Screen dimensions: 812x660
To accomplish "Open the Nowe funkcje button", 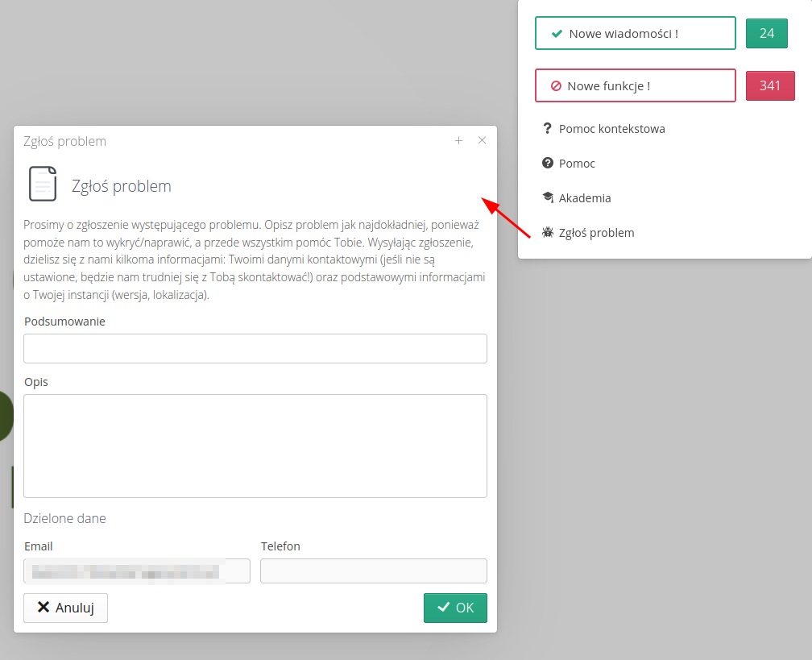I will [635, 85].
